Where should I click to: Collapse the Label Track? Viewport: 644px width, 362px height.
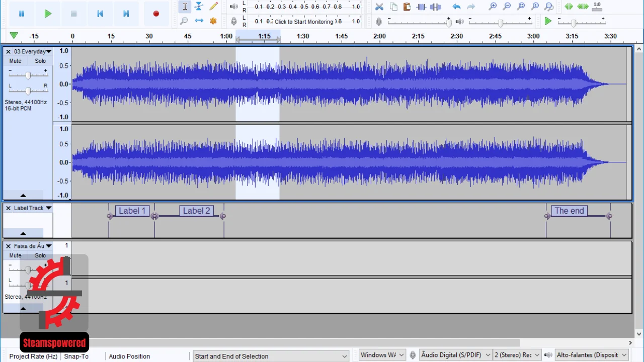tap(23, 233)
